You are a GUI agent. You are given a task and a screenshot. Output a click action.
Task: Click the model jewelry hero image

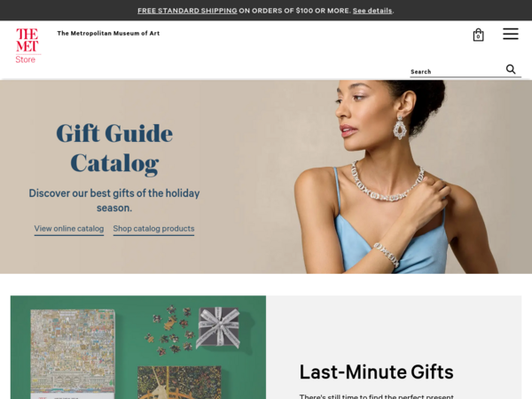(x=394, y=176)
